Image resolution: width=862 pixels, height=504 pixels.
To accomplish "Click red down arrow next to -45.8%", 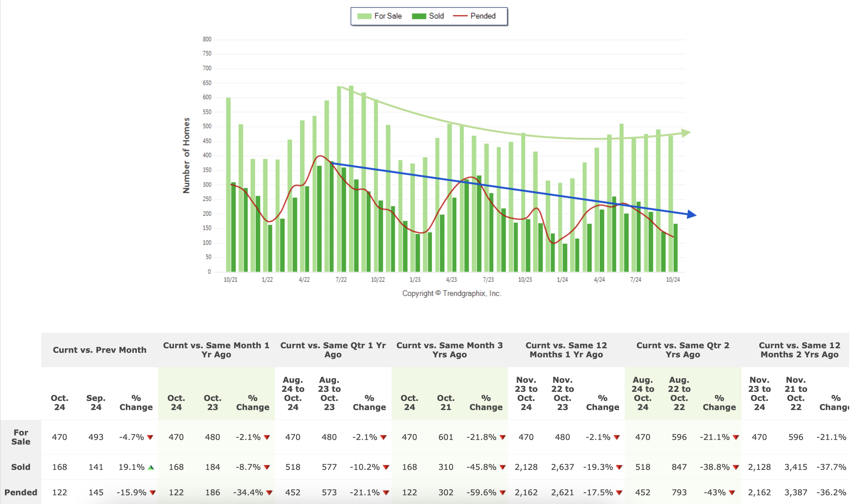I will [503, 467].
